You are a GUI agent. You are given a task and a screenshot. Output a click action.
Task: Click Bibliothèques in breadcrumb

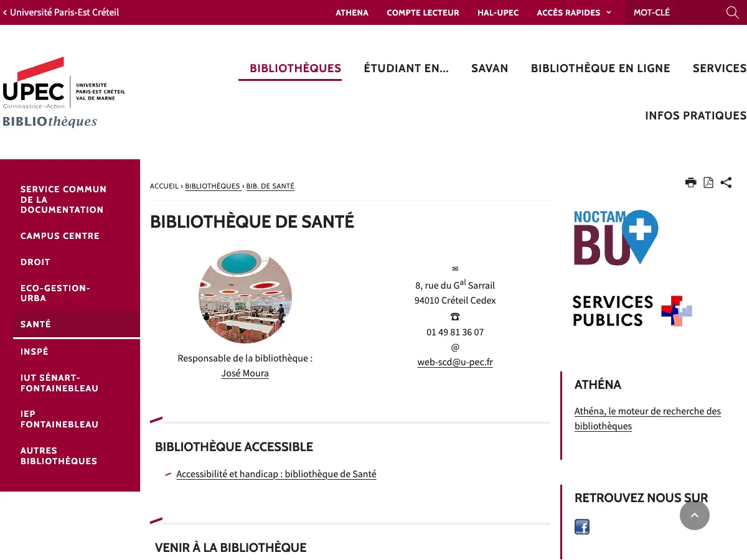coord(212,186)
